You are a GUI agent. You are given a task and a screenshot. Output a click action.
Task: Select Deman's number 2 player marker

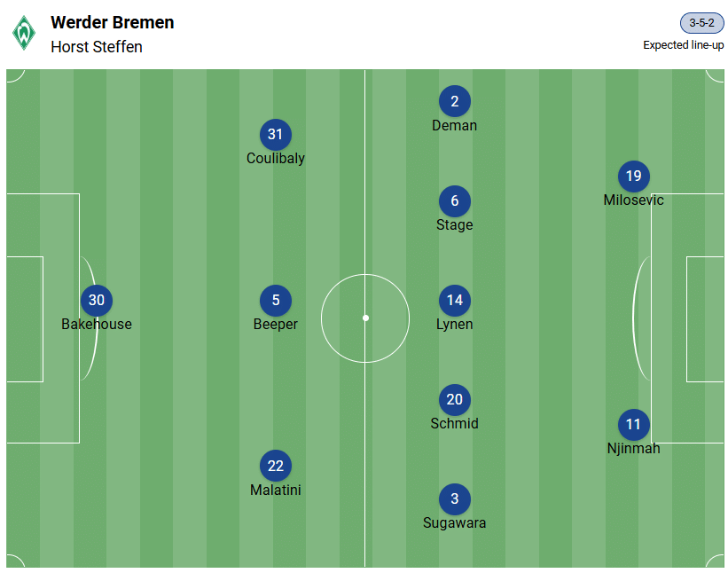pos(455,102)
